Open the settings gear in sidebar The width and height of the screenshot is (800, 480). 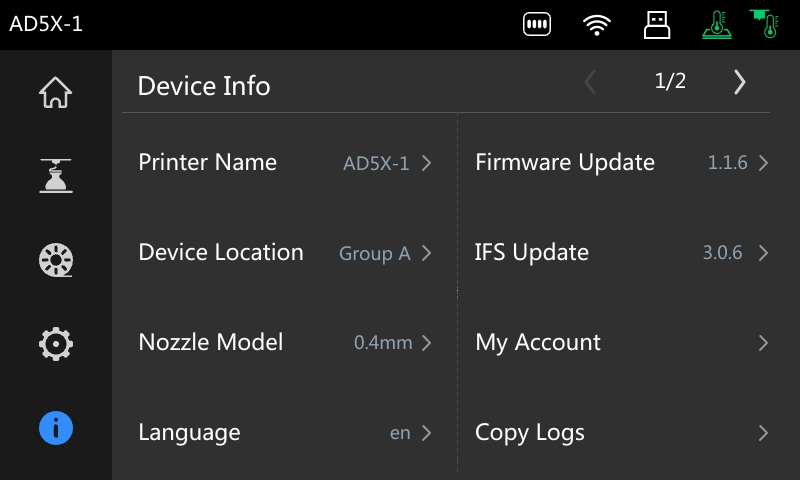pyautogui.click(x=56, y=344)
